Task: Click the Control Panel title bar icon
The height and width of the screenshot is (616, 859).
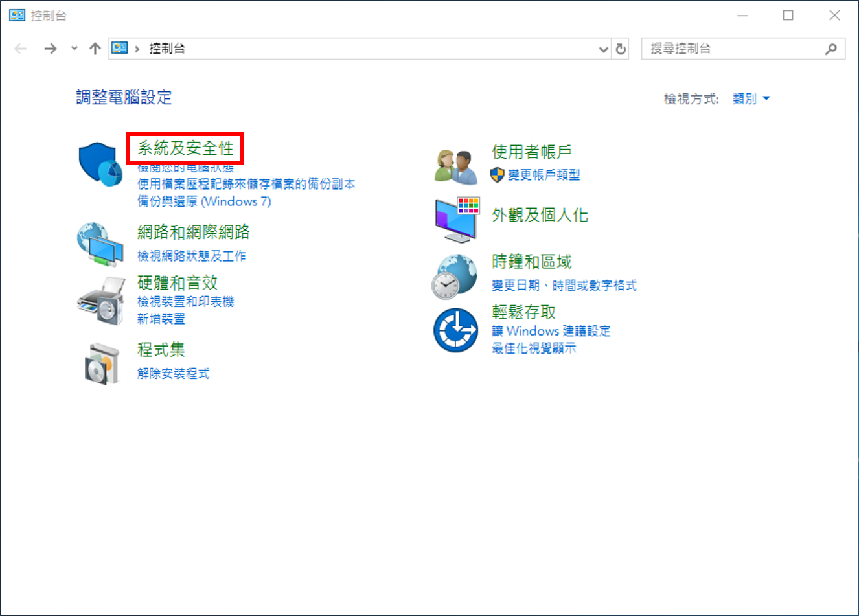Action: tap(17, 15)
